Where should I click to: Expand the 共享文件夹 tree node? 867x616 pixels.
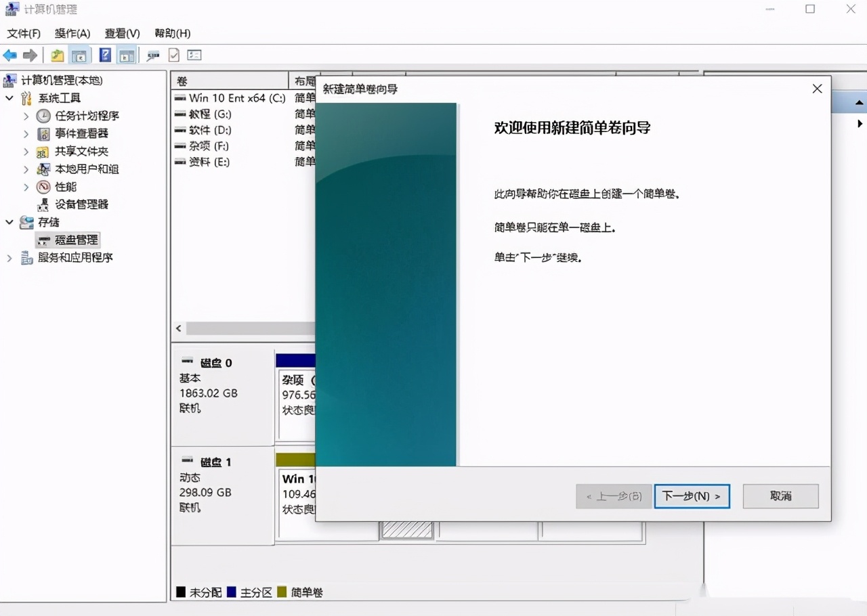25,151
